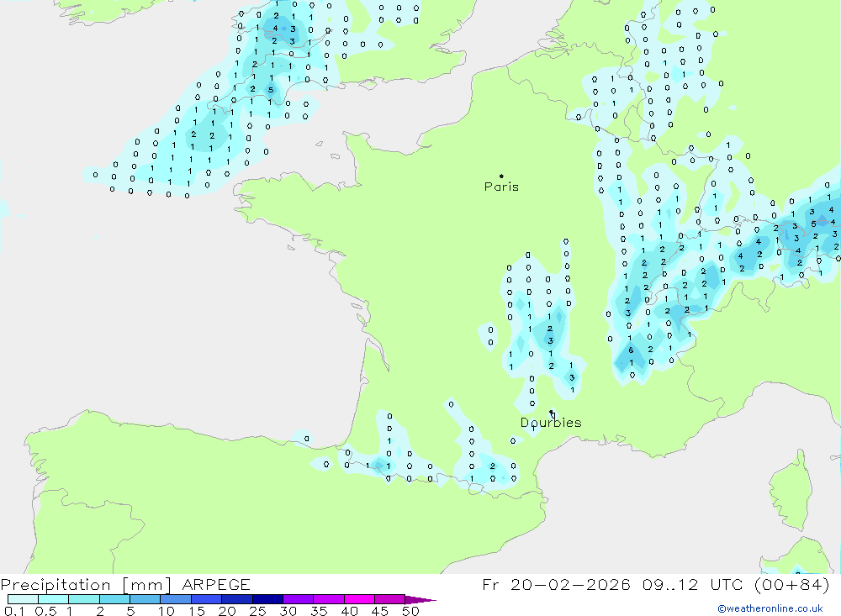
Task: Click the legend value '30'
Action: click(288, 611)
